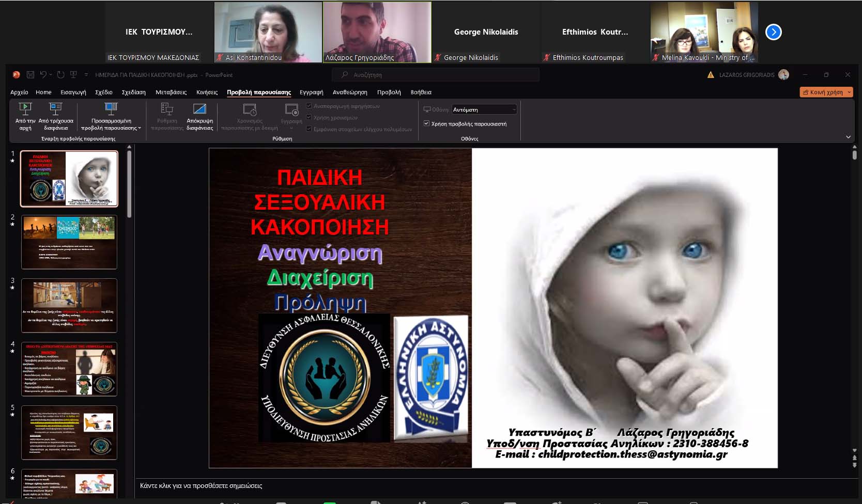Switch to the Σχεδίαση tab
The height and width of the screenshot is (504, 862).
[133, 92]
